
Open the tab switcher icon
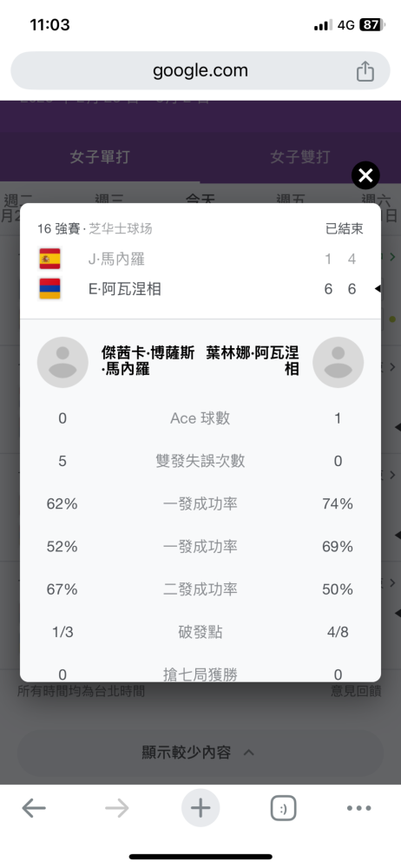pyautogui.click(x=284, y=808)
